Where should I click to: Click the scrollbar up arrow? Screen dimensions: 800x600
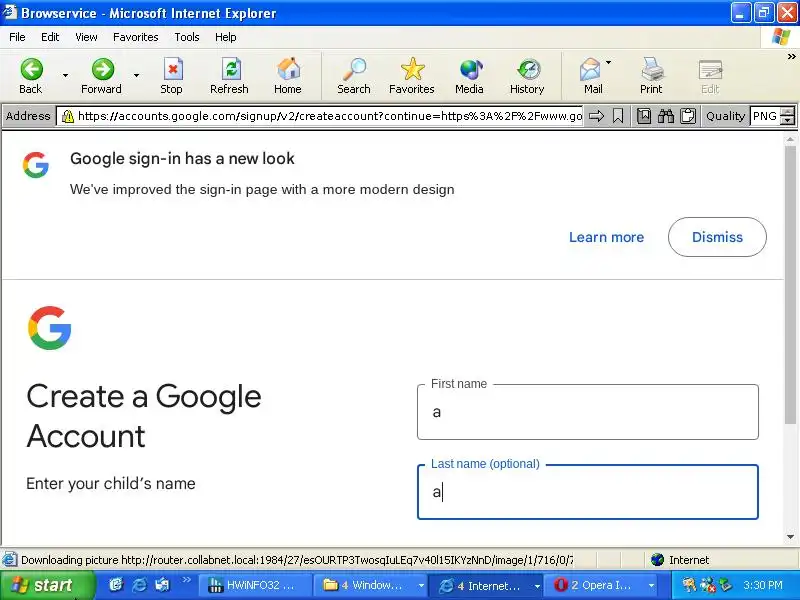(x=790, y=139)
